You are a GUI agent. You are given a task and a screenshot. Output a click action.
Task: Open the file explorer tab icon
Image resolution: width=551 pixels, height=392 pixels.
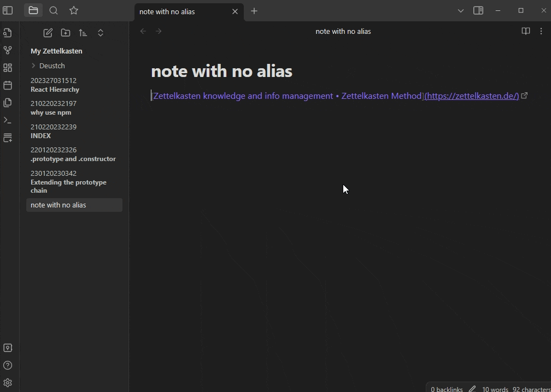pos(33,10)
